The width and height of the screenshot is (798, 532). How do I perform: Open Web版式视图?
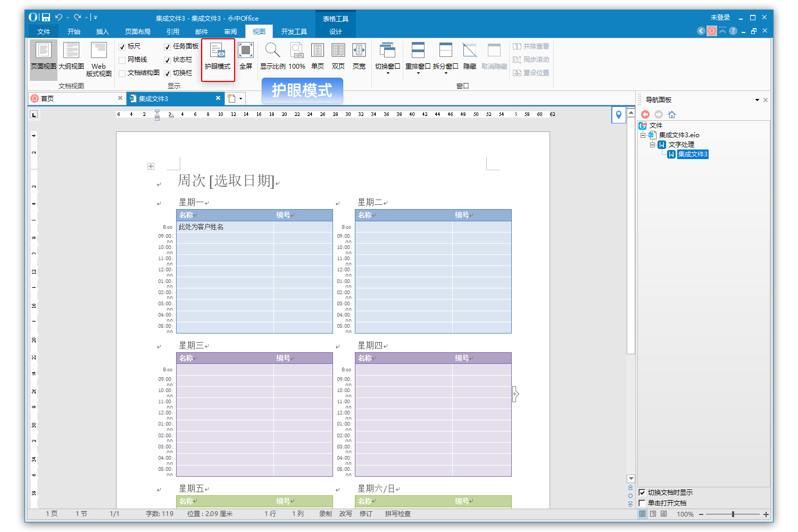pos(98,59)
